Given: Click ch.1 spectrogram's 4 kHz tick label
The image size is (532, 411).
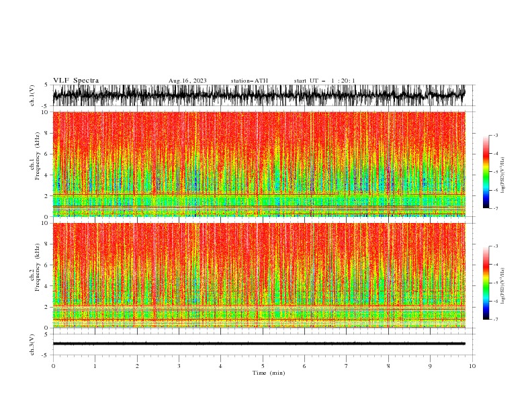Looking at the screenshot, I should [48, 175].
